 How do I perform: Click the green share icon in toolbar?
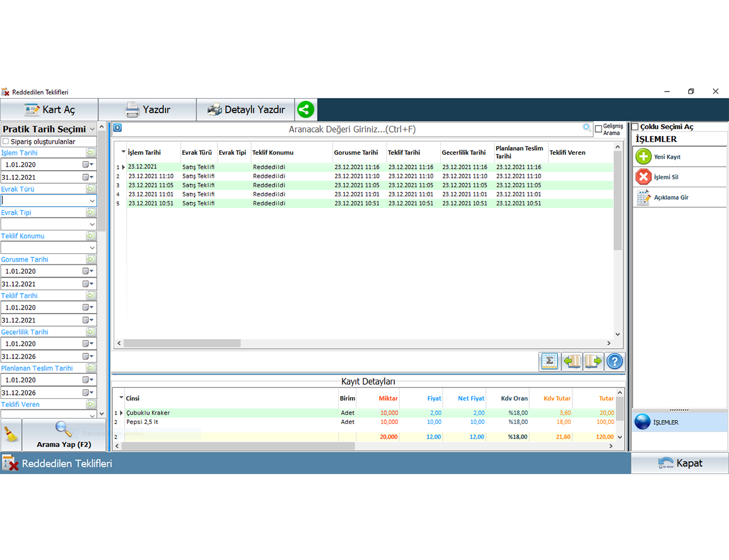[306, 109]
